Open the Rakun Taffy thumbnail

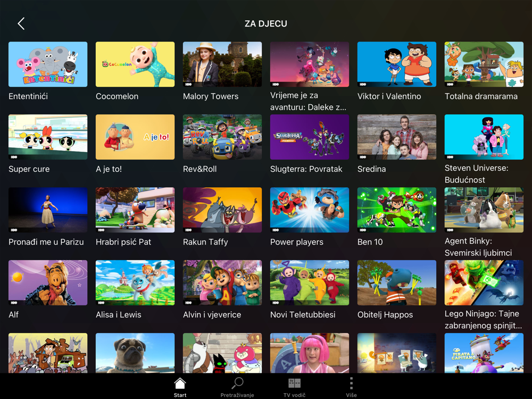point(222,210)
